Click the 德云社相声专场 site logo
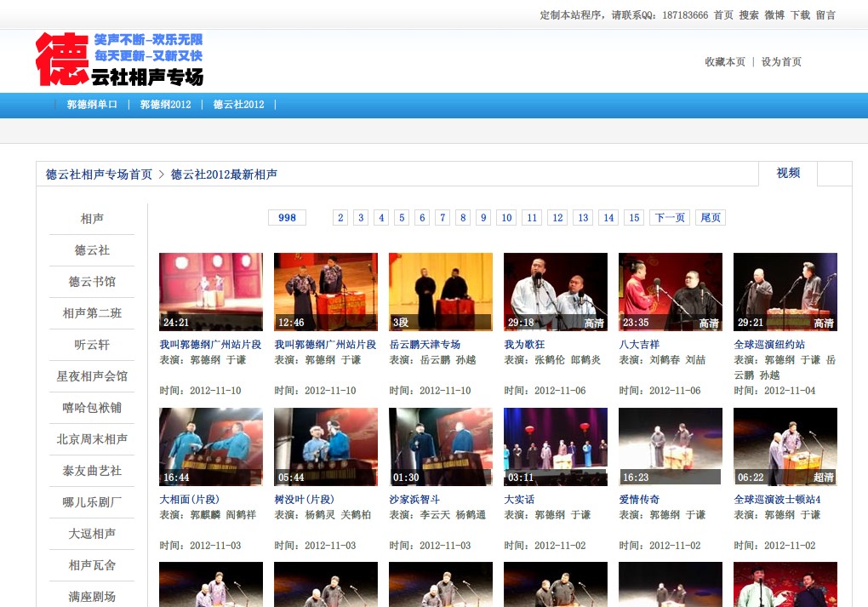 pos(119,59)
